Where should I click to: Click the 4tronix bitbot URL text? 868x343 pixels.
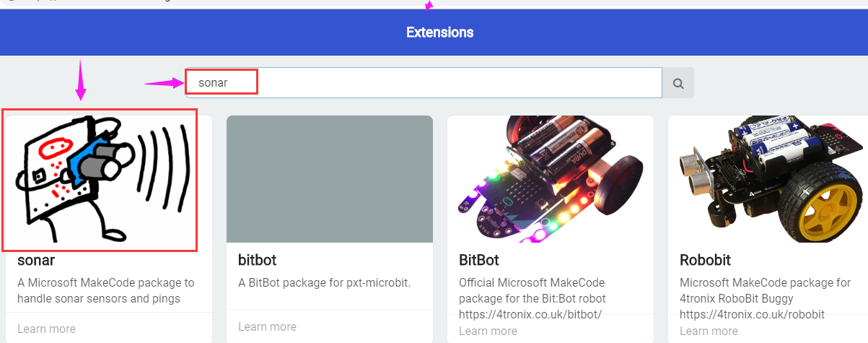tap(530, 314)
